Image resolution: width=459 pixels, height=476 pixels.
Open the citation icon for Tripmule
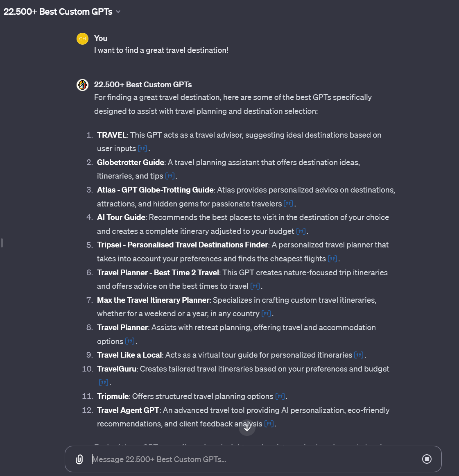280,397
